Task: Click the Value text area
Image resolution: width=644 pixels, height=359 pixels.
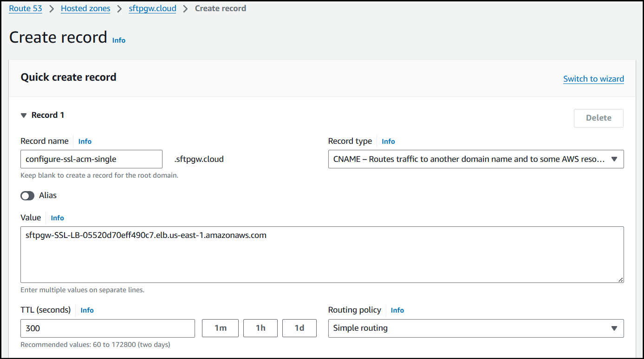Action: pyautogui.click(x=322, y=255)
